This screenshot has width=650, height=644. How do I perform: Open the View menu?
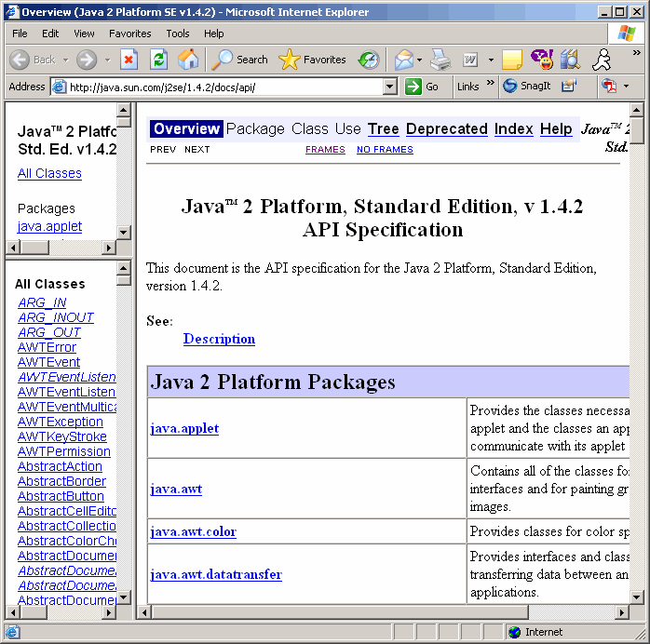84,34
